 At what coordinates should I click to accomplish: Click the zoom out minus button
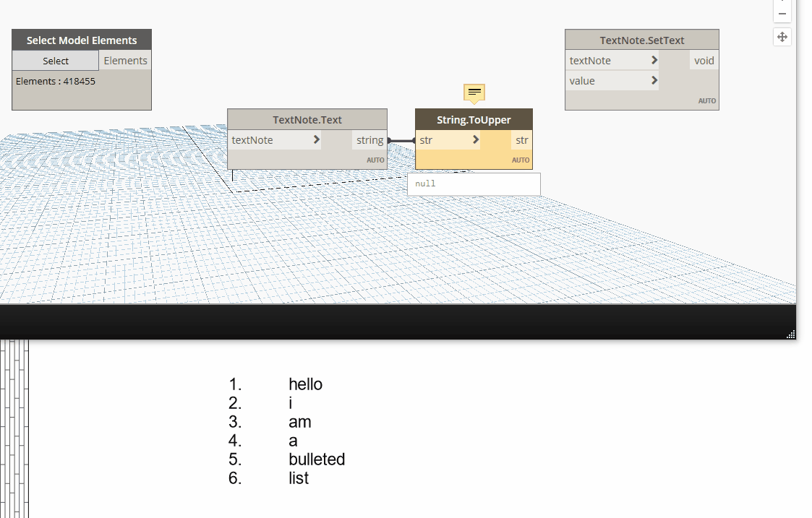pos(782,14)
